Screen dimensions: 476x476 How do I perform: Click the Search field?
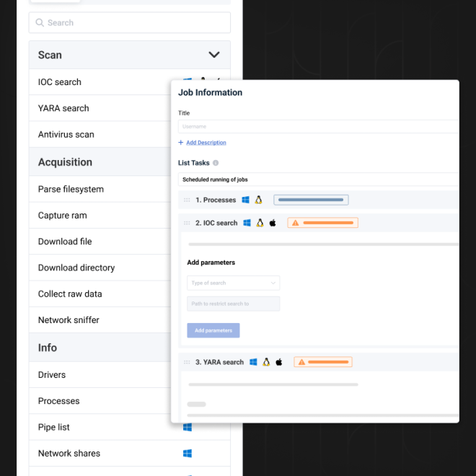point(130,22)
